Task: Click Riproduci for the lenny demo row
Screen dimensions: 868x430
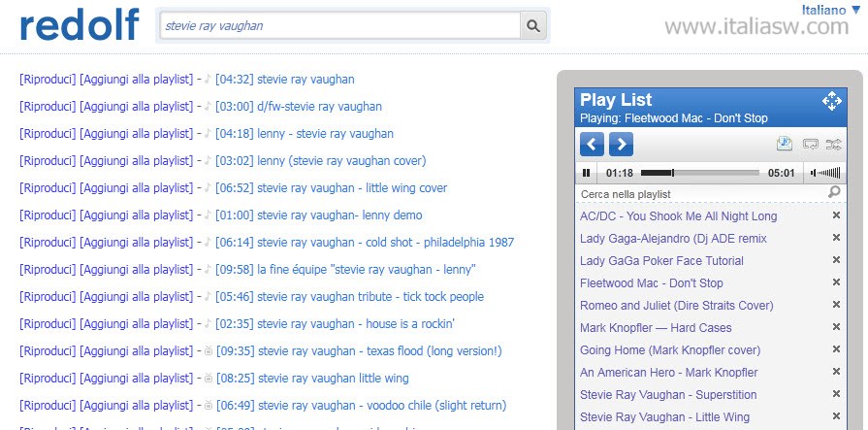Action: click(48, 215)
